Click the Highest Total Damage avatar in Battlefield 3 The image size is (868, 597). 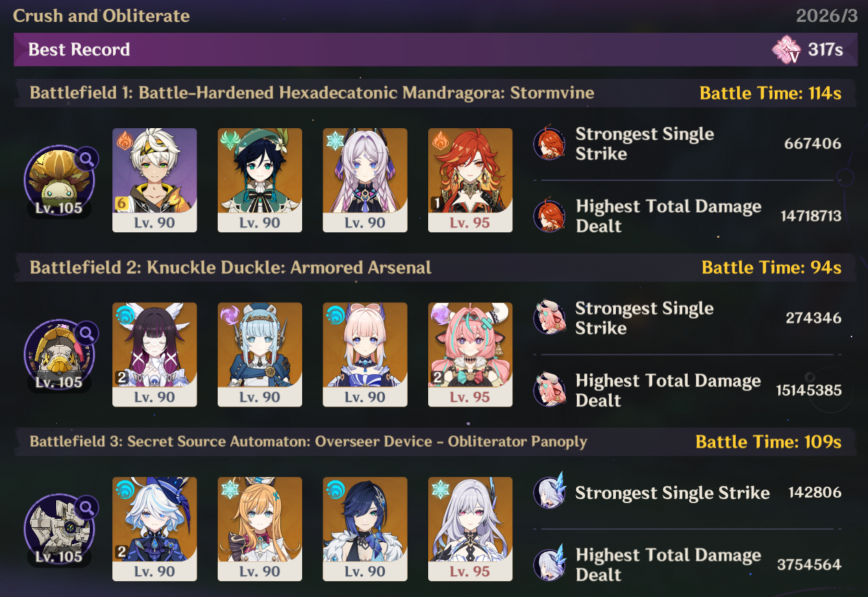pyautogui.click(x=549, y=565)
